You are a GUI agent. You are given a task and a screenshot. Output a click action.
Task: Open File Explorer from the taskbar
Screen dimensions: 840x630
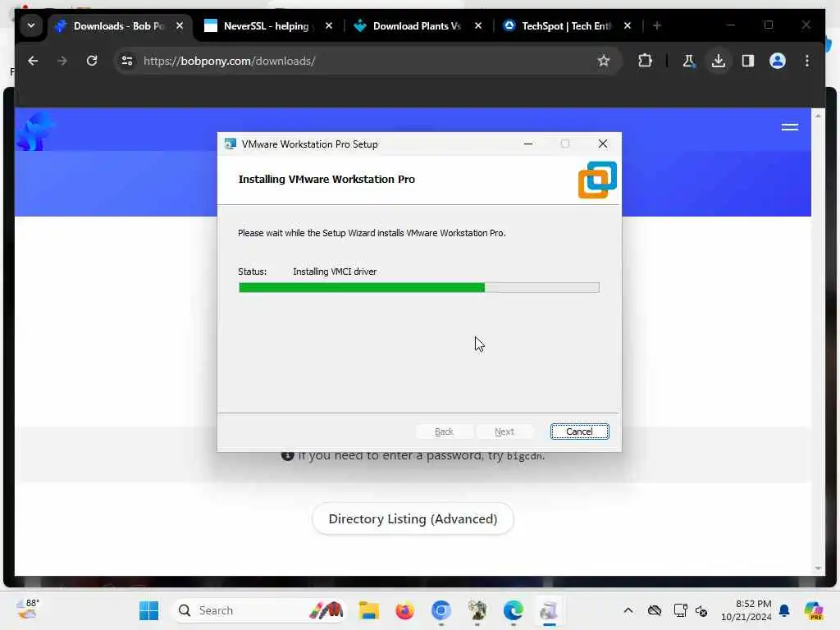pyautogui.click(x=368, y=610)
